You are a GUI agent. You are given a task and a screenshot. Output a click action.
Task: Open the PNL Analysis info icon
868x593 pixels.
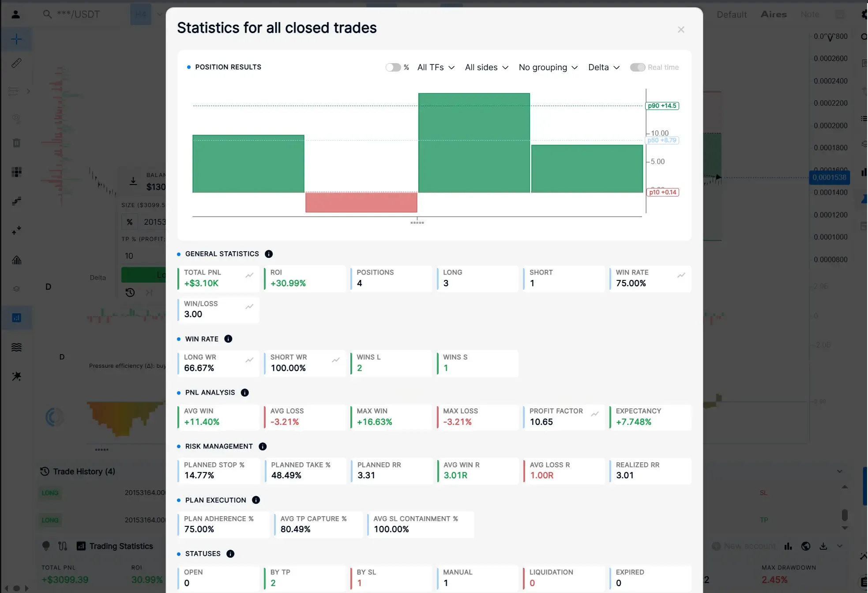coord(245,393)
